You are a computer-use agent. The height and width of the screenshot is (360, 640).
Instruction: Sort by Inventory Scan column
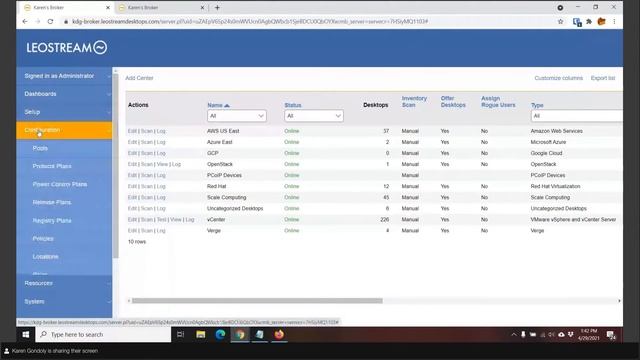[x=414, y=102]
